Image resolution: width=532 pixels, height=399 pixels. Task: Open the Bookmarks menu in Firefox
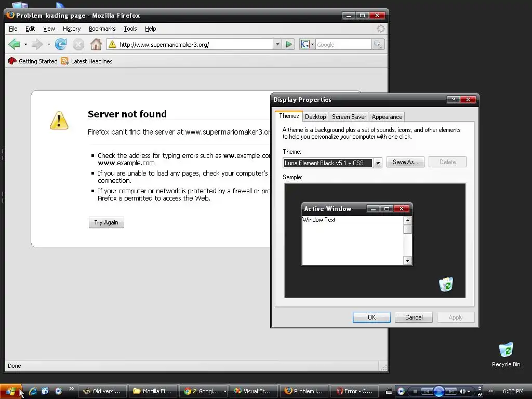[x=102, y=29]
